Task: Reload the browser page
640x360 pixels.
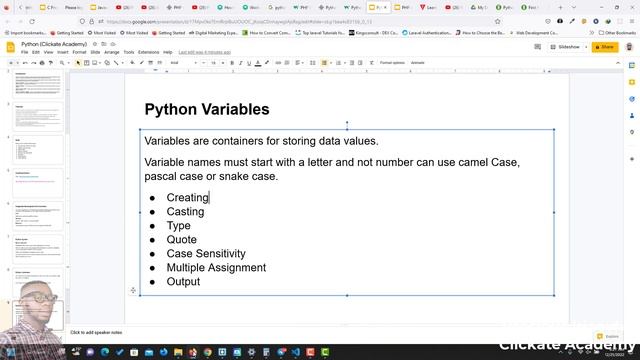Action: coord(32,22)
